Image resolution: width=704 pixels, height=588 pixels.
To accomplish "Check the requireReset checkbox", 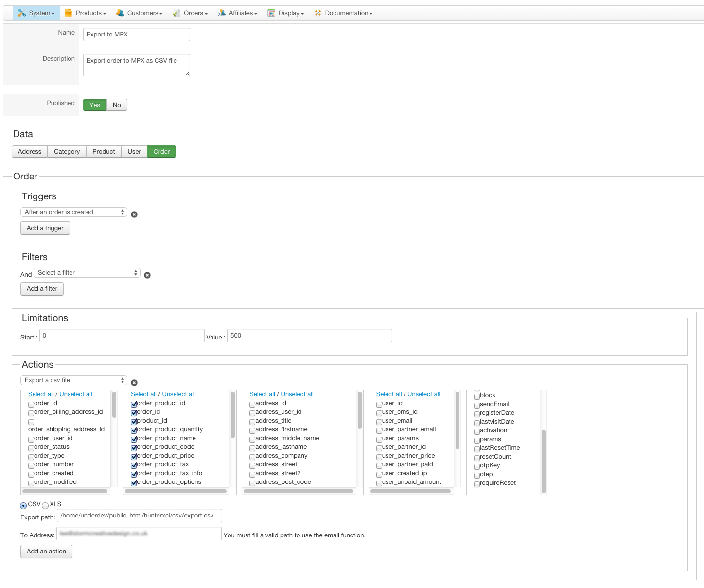I will click(477, 484).
